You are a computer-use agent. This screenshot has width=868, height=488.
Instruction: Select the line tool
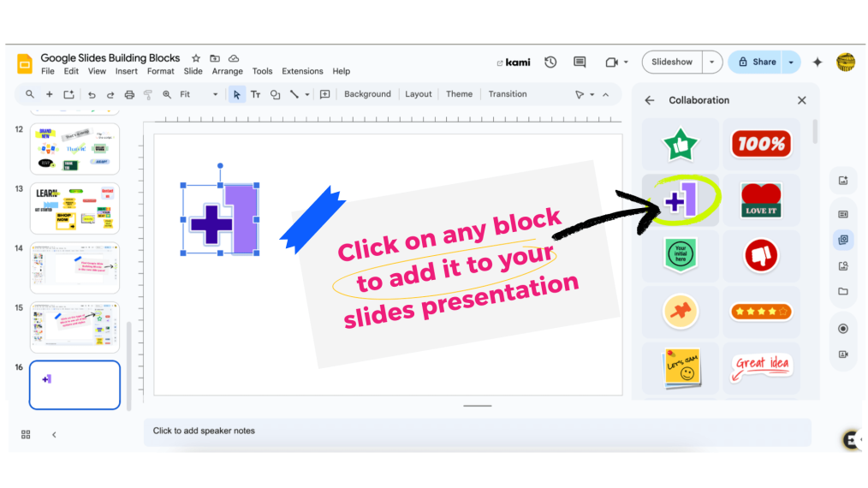click(294, 95)
